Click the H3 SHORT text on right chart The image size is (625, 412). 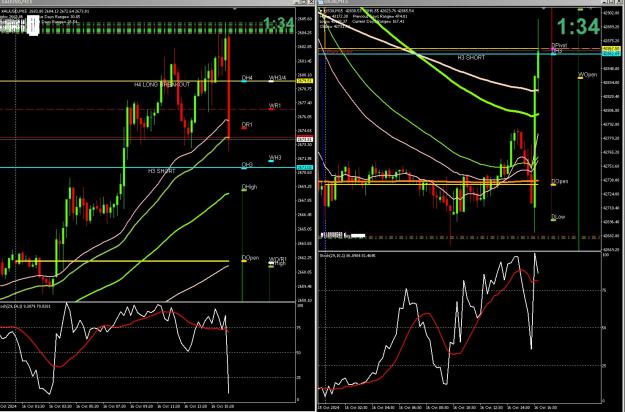(471, 57)
